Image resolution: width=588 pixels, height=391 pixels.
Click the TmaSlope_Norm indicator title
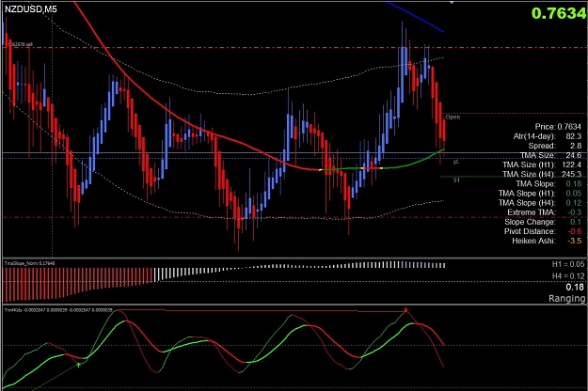29,263
